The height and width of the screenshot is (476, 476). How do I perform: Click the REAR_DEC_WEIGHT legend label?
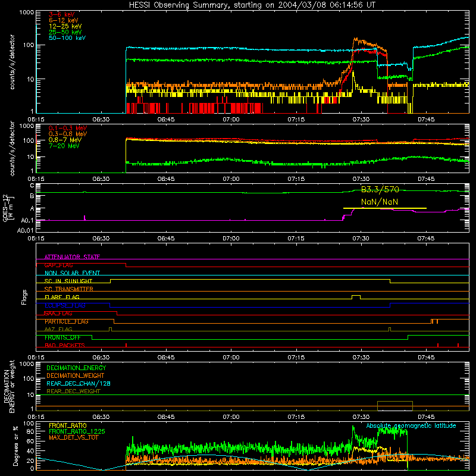coord(73,392)
